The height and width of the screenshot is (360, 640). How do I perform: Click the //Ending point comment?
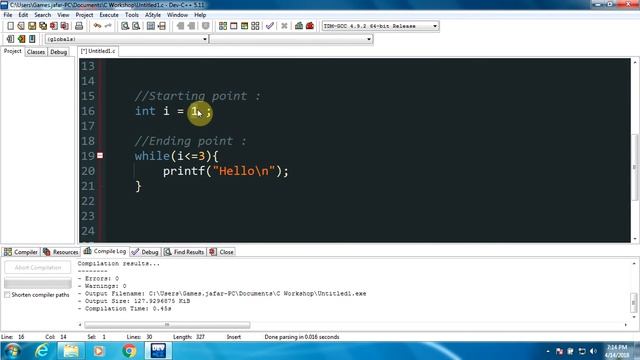tap(190, 141)
